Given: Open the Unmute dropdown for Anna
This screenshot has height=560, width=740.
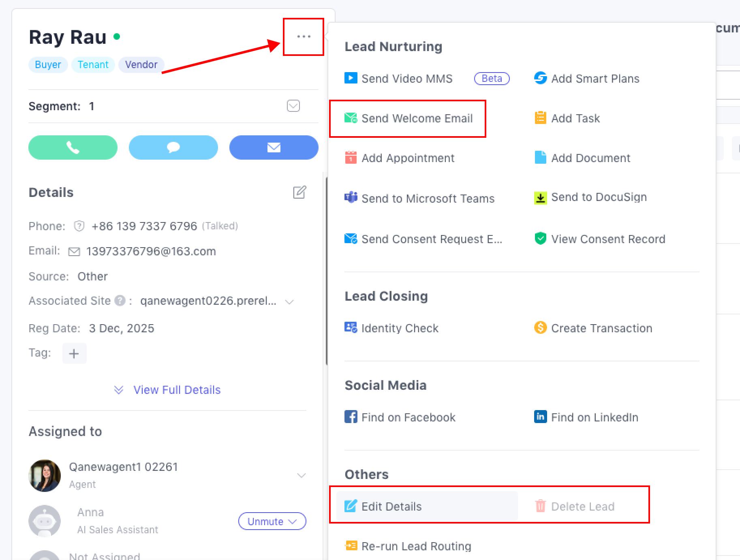Looking at the screenshot, I should tap(272, 521).
